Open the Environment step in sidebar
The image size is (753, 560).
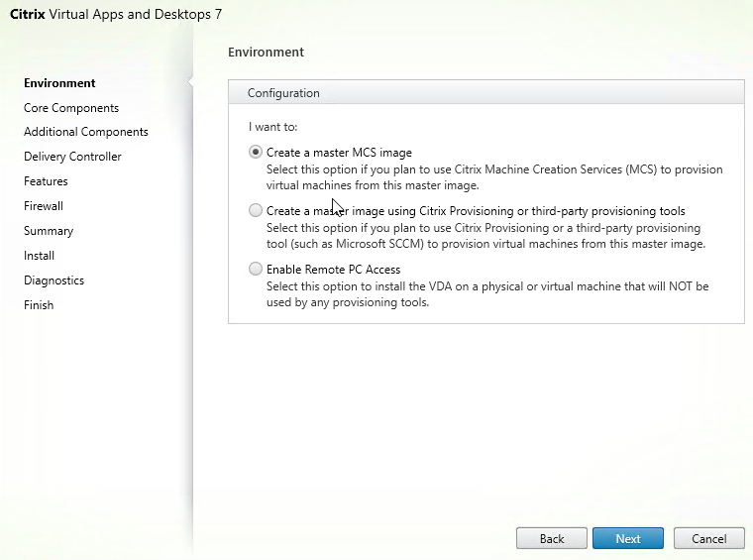pos(59,83)
